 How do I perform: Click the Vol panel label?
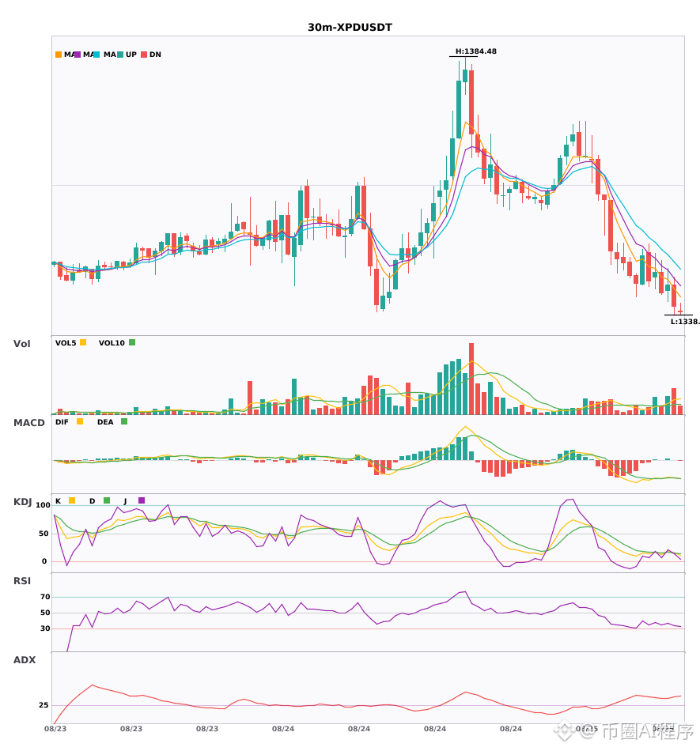[21, 343]
